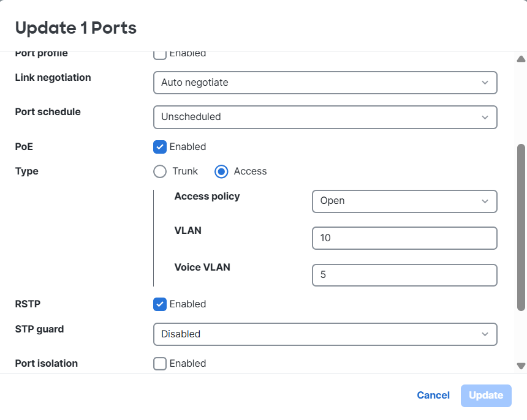
Task: Click the Cancel button
Action: (x=433, y=396)
